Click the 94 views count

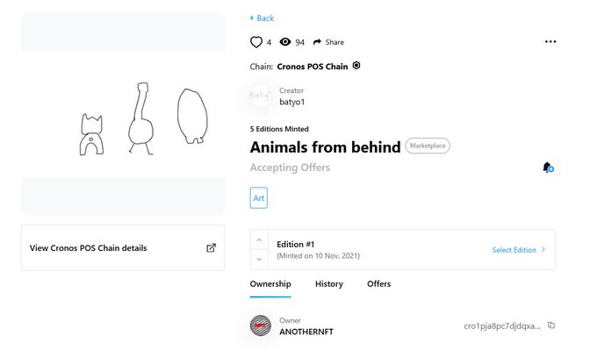tap(300, 43)
